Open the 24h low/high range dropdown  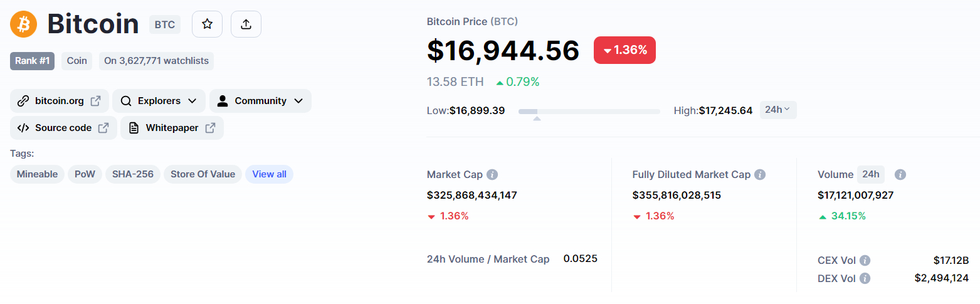(778, 110)
